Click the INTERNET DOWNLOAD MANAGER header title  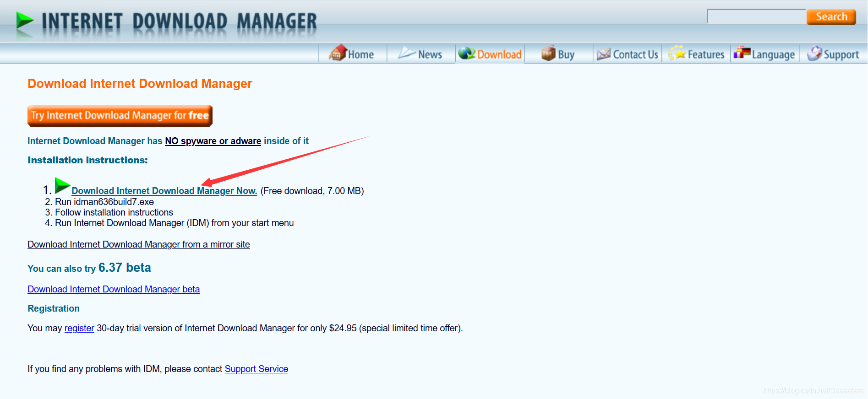point(179,22)
